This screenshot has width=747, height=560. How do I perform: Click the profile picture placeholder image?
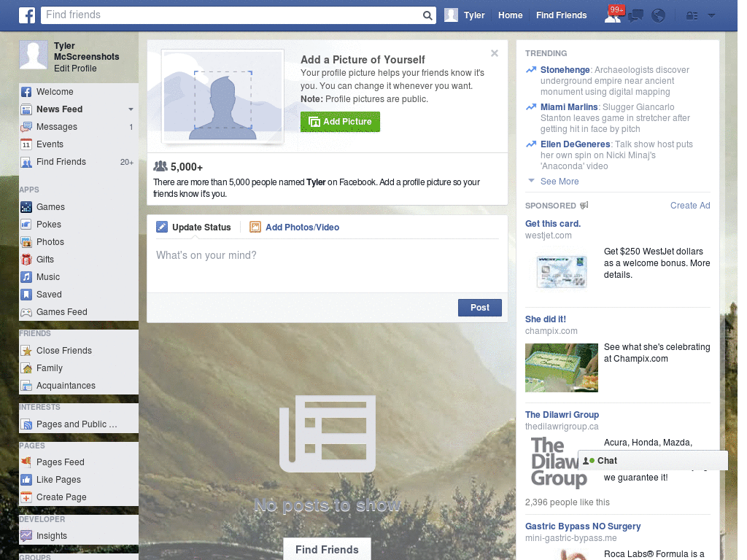222,97
